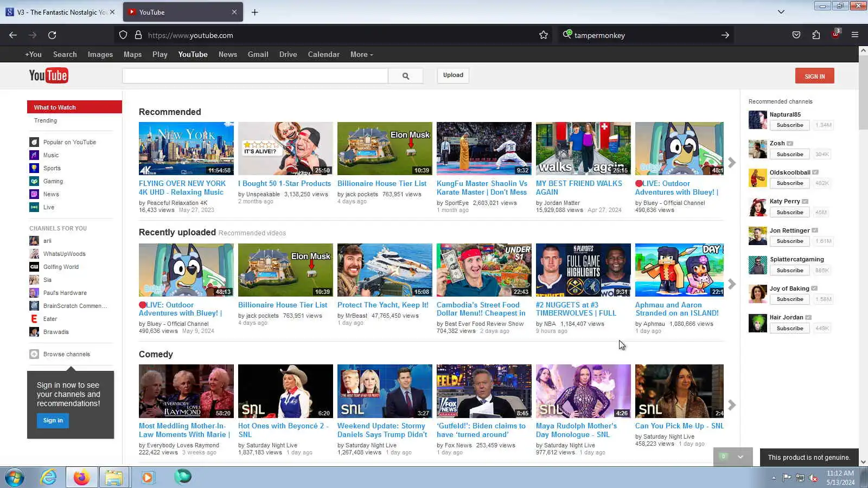
Task: Open the Firefox hamburger menu
Action: coord(855,35)
